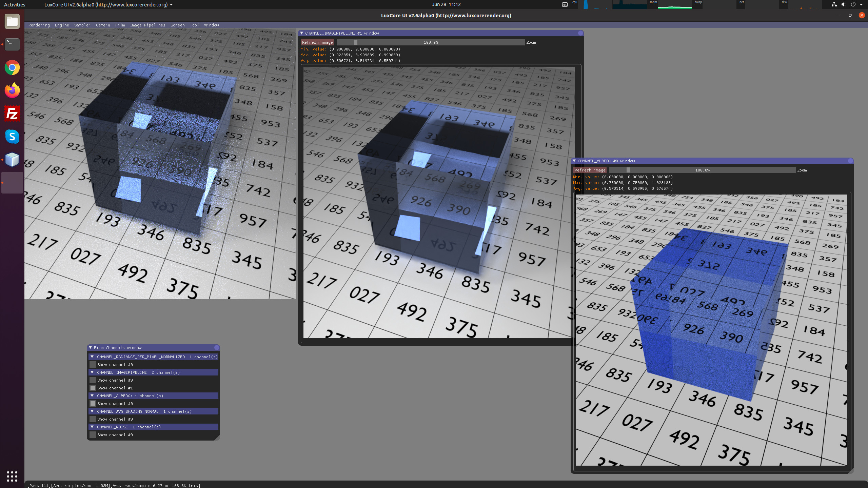Image resolution: width=868 pixels, height=488 pixels.
Task: Close CHANNEL_ALBEDO #0 window round button
Action: tap(850, 161)
